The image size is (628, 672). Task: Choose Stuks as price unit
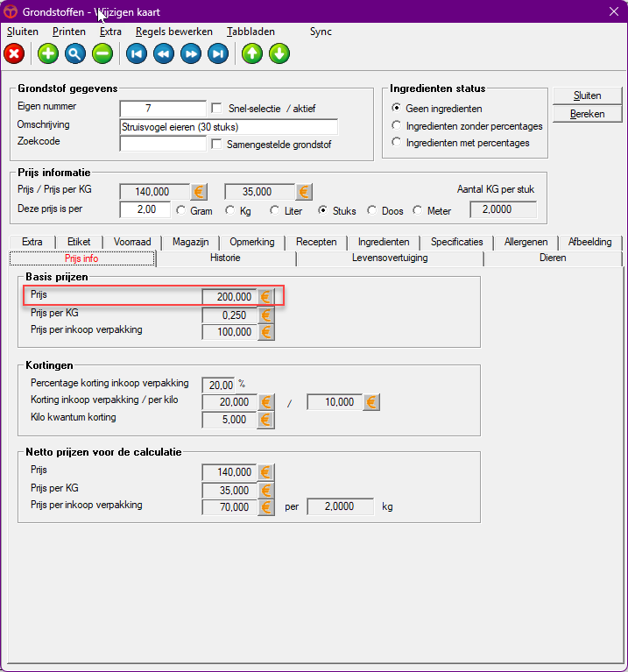coord(322,210)
